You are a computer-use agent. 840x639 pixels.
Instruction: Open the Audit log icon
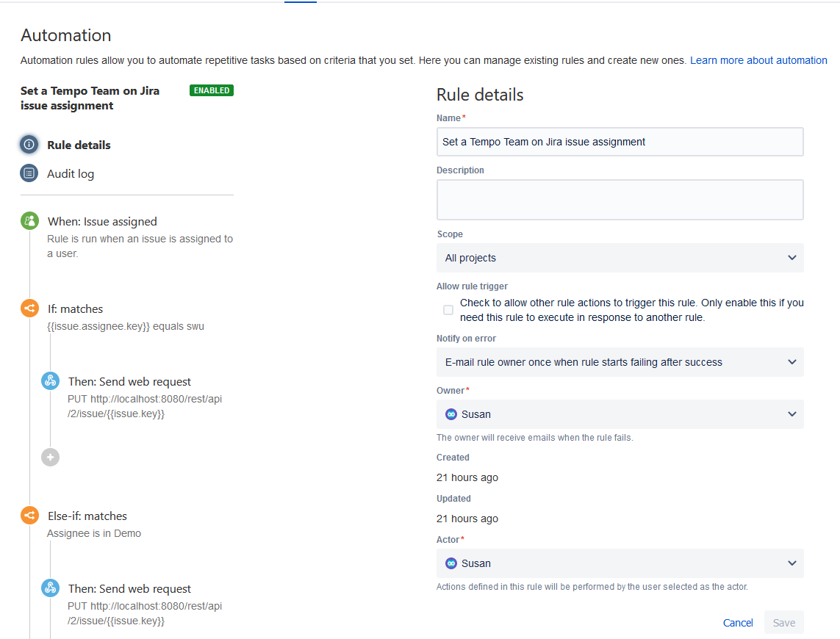pyautogui.click(x=29, y=173)
